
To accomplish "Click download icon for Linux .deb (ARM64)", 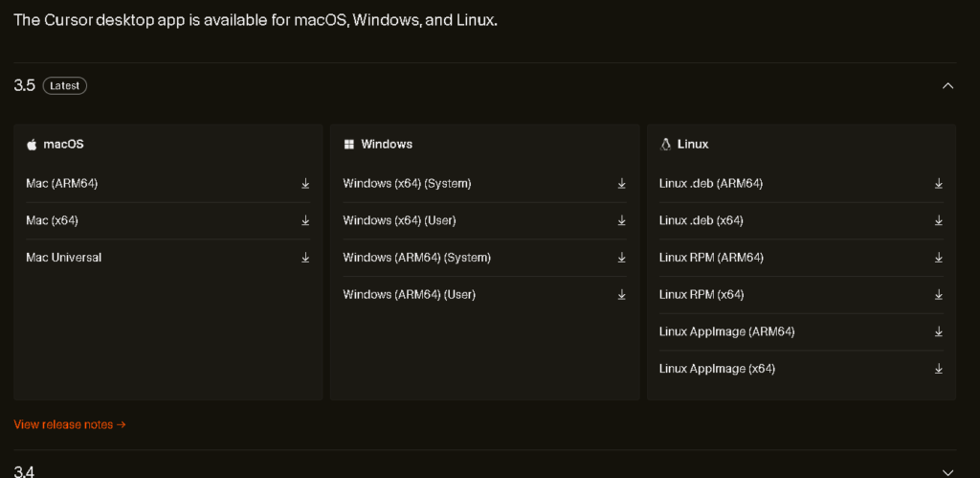I will pos(938,183).
